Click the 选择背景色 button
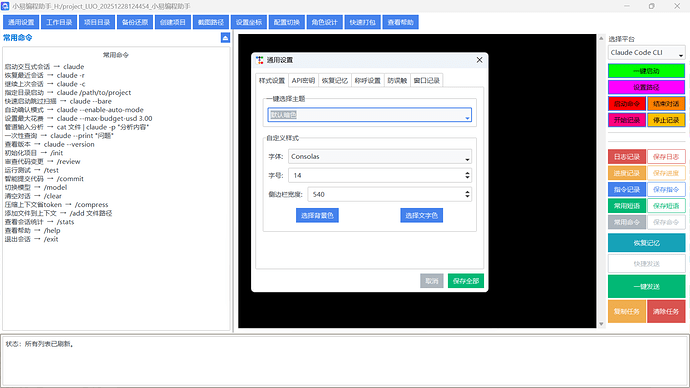The height and width of the screenshot is (388, 690). coord(317,215)
